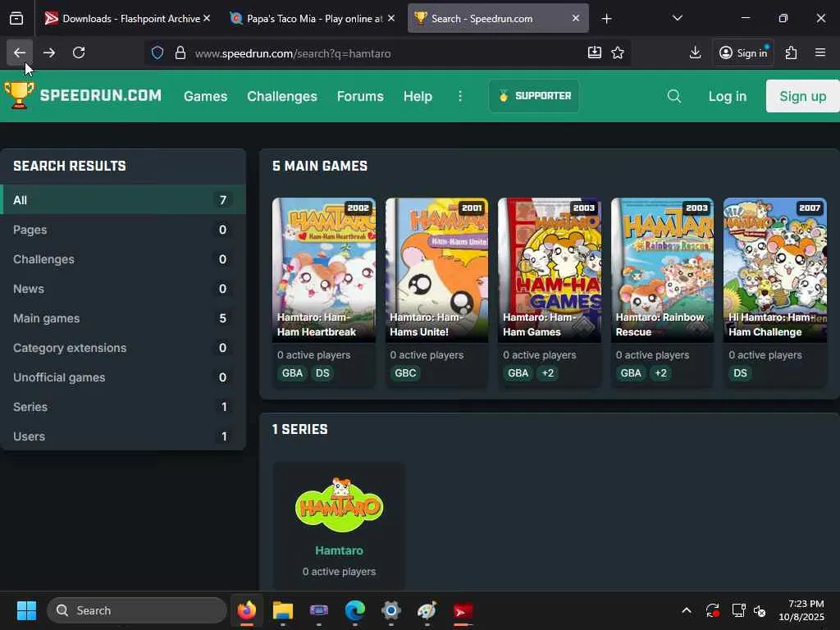This screenshot has width=840, height=630.
Task: Click GBC platform tag on Ham-Hams Unite
Action: 405,373
